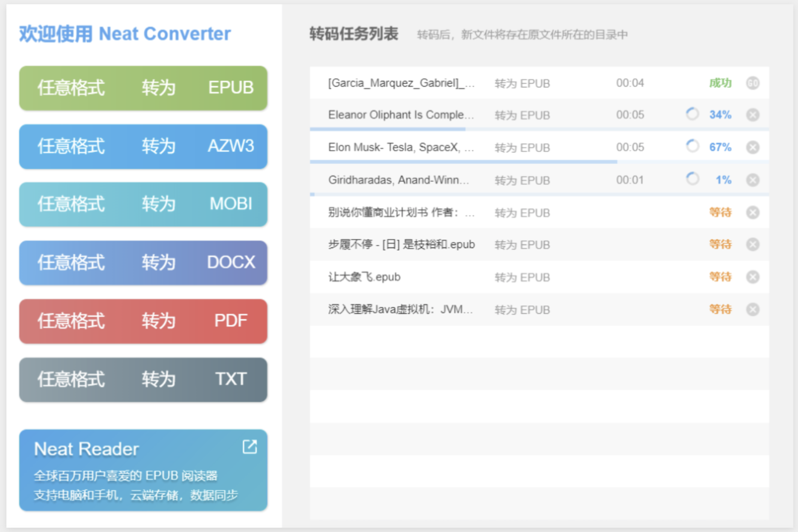Remove 步履不停 - [日] 是枝裕和.epub from the queue
798x532 pixels.
(x=753, y=244)
